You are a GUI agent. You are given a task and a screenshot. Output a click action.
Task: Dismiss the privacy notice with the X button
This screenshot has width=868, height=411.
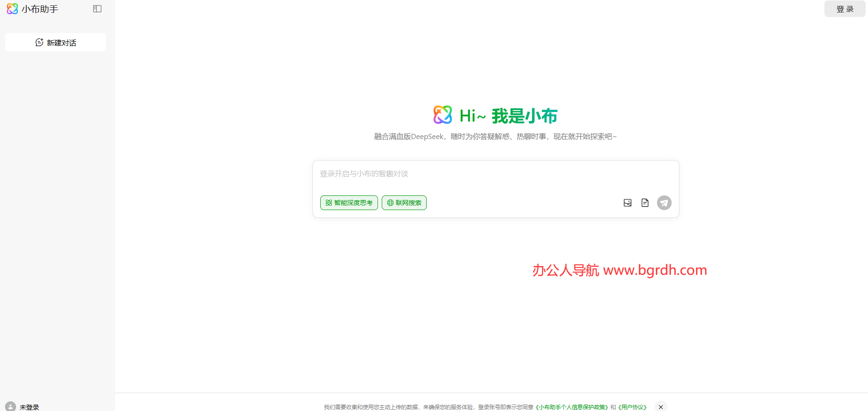(x=661, y=407)
